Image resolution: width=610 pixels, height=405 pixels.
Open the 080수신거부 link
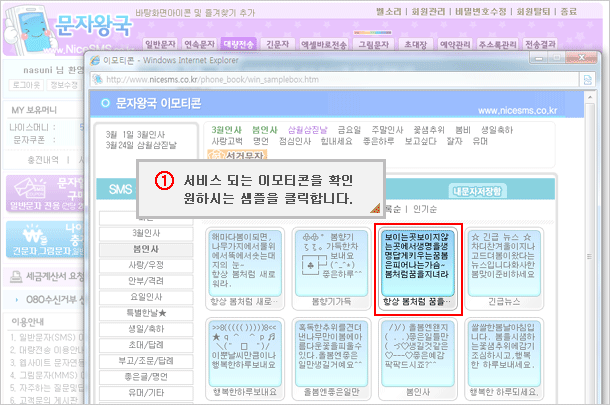click(54, 300)
